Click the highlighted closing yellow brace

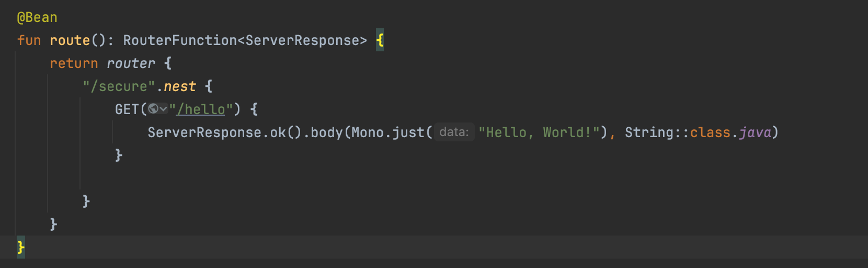coord(21,247)
